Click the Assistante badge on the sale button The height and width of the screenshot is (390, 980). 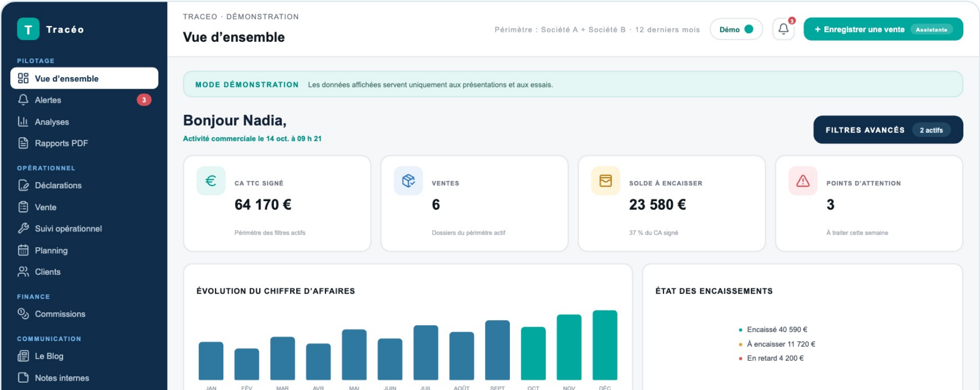point(932,30)
